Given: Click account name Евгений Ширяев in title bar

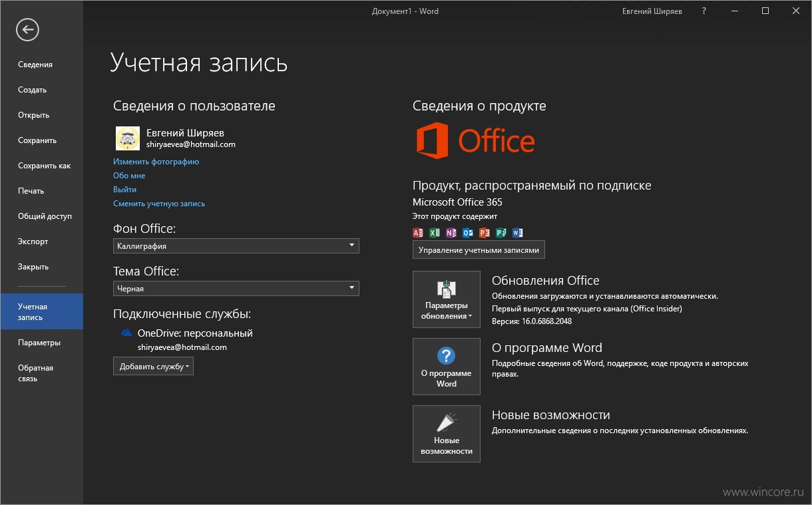Looking at the screenshot, I should coord(652,11).
